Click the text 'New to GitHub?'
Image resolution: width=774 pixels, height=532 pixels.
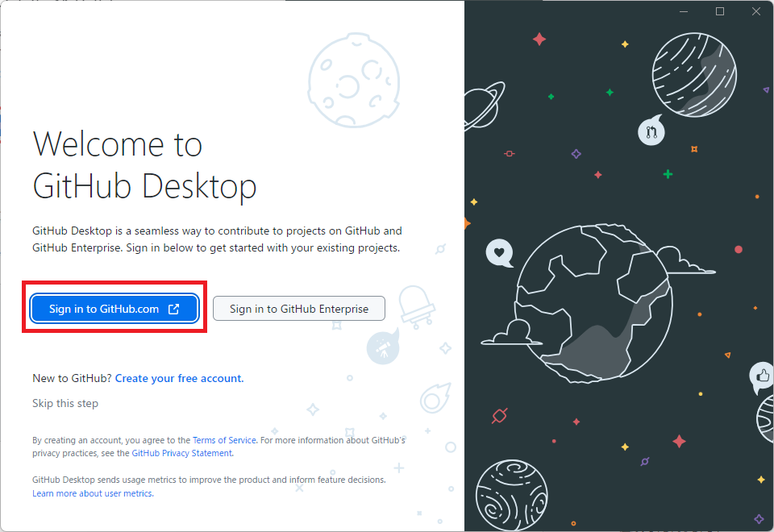(x=72, y=378)
